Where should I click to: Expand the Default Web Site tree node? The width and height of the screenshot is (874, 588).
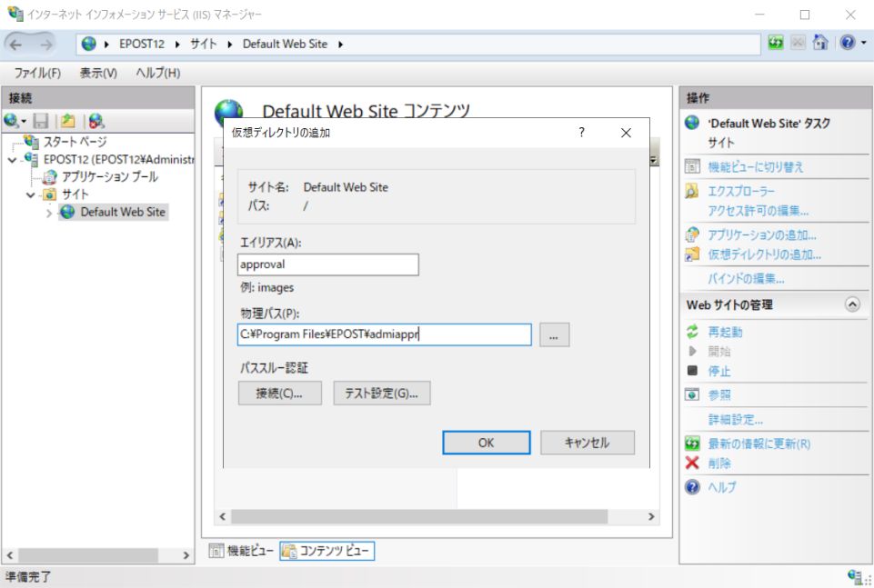[49, 213]
